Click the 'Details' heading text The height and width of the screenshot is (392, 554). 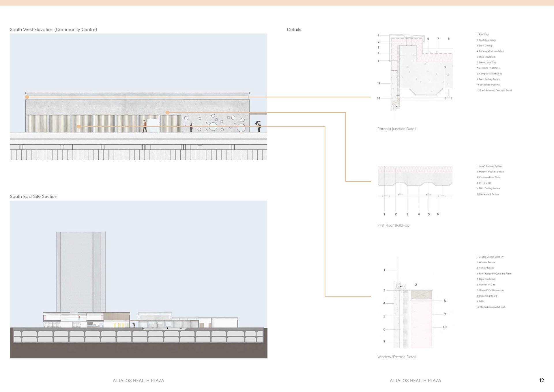(294, 29)
